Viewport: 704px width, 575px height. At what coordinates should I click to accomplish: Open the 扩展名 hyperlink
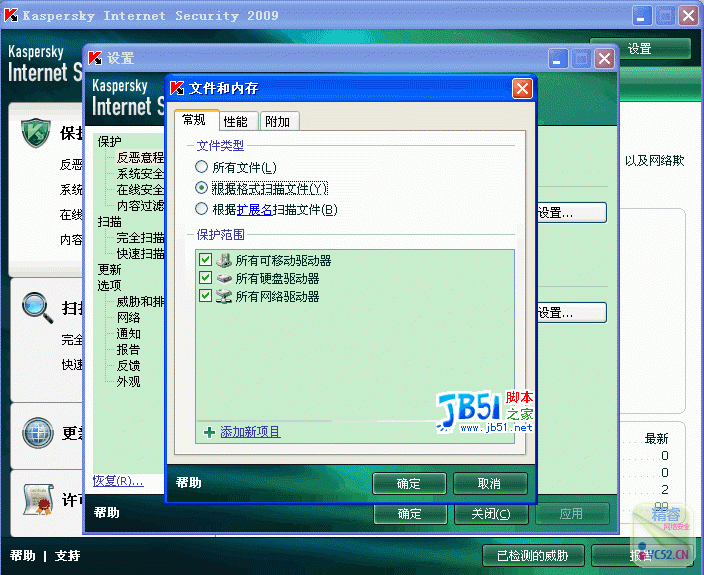(255, 210)
